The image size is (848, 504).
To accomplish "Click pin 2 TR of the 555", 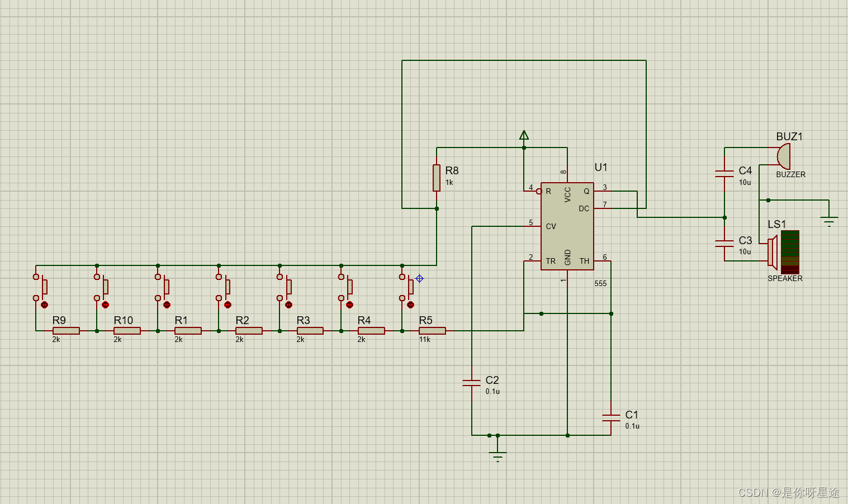I will 533,261.
